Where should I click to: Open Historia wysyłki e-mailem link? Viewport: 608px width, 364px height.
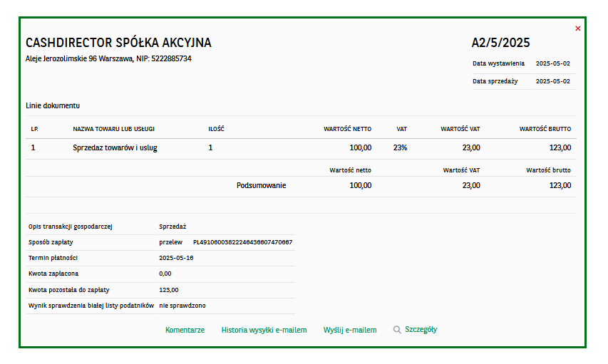[264, 330]
